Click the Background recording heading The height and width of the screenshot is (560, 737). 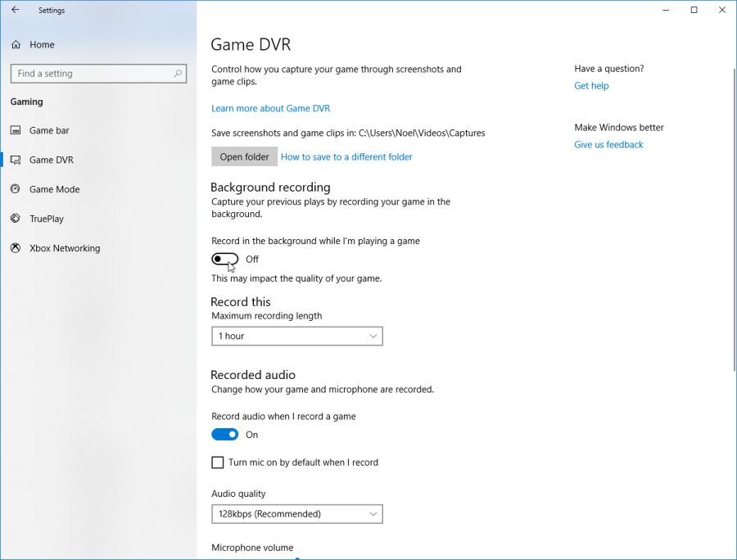(x=270, y=187)
